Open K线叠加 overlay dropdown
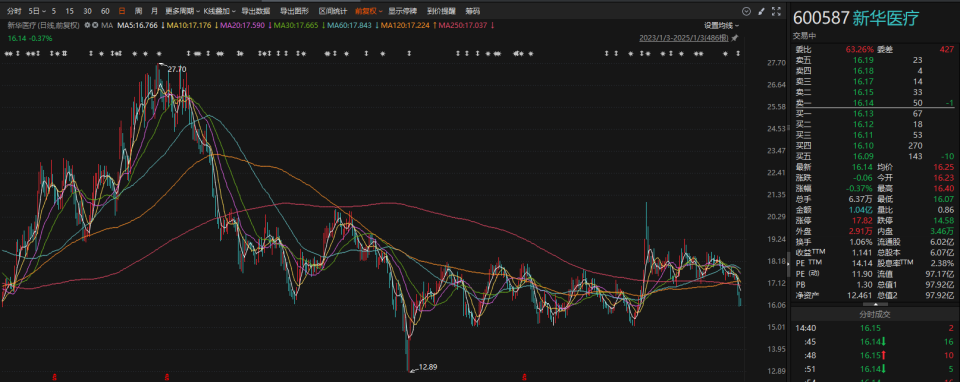 point(219,11)
